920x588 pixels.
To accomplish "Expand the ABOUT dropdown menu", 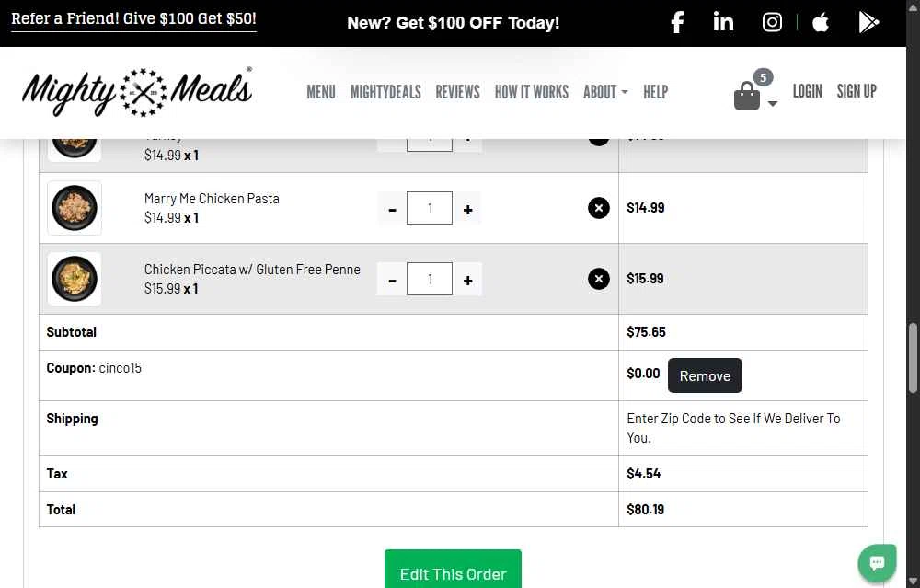I will pyautogui.click(x=605, y=91).
